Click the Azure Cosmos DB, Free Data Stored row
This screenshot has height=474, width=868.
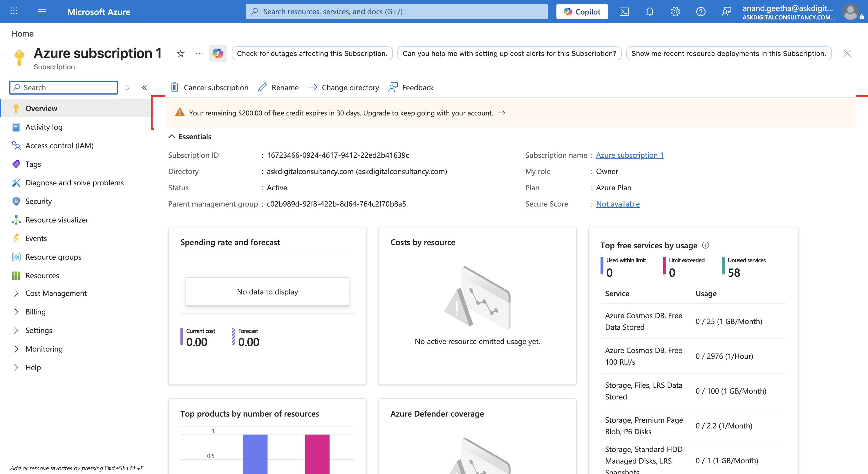click(693, 321)
